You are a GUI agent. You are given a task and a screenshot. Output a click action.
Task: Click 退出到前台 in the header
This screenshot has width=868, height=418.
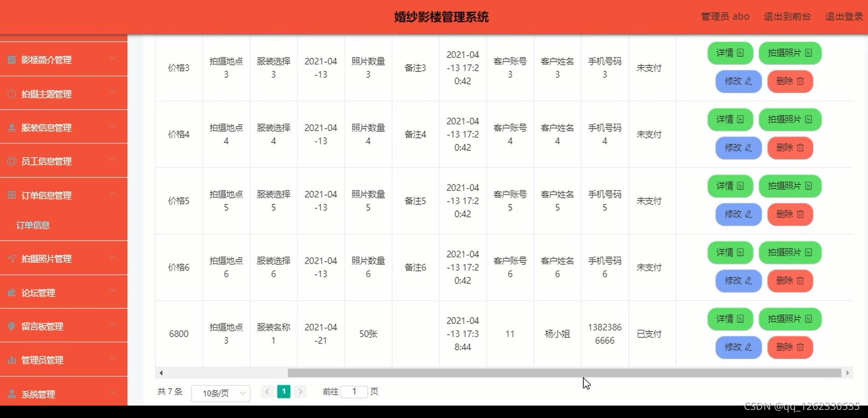[787, 17]
